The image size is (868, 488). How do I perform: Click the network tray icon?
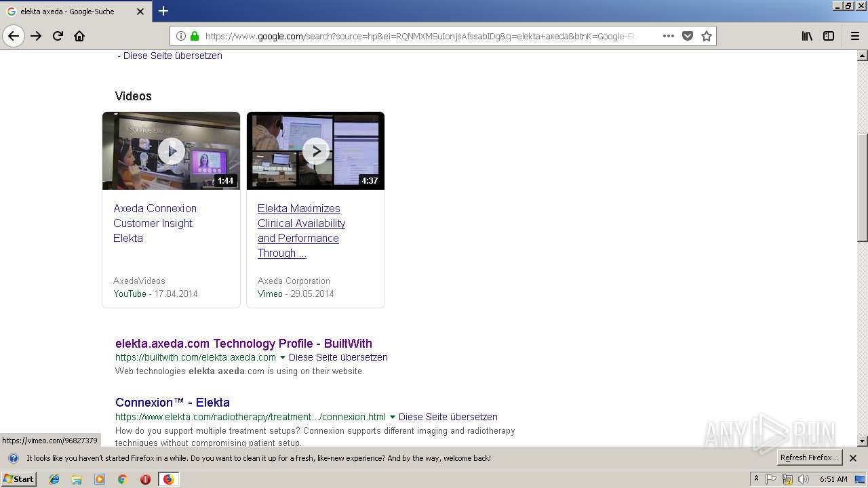coord(787,479)
